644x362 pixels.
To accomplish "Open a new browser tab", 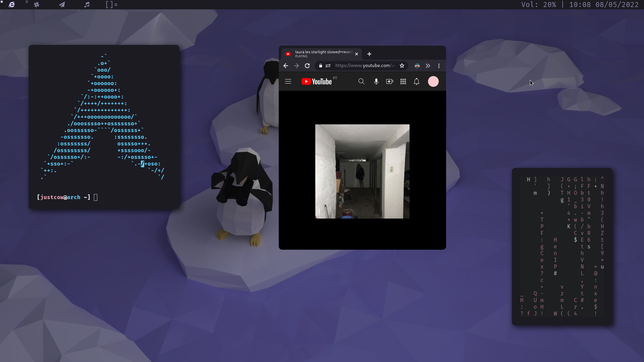I will [369, 54].
